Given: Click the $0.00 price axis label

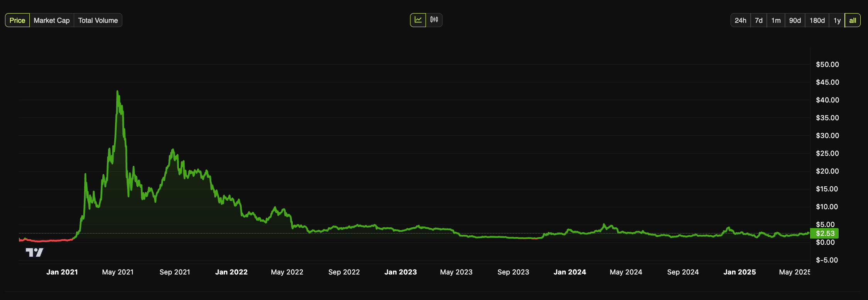Looking at the screenshot, I should click(x=825, y=242).
